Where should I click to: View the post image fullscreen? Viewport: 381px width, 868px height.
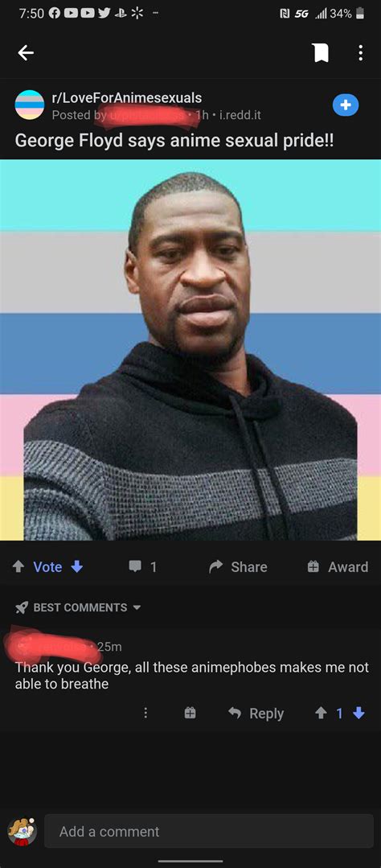[x=190, y=350]
